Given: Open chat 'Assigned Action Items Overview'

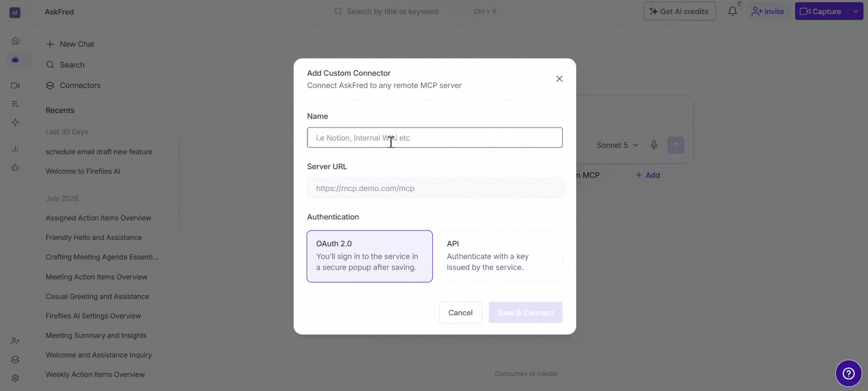Looking at the screenshot, I should click(98, 218).
